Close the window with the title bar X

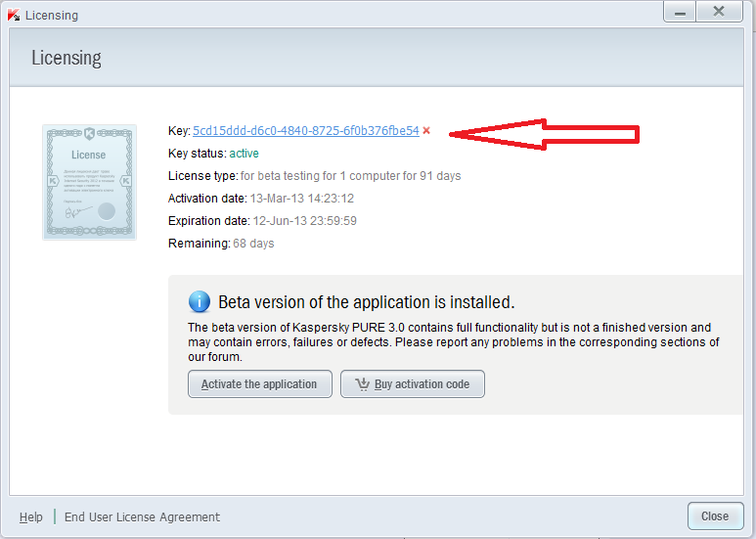pyautogui.click(x=719, y=13)
